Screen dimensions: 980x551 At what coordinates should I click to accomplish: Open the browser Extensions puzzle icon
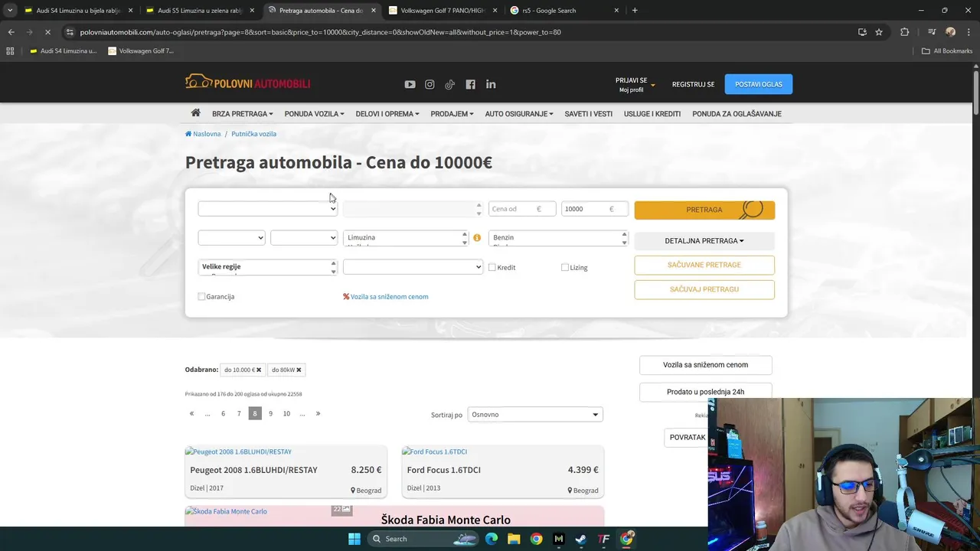point(904,32)
